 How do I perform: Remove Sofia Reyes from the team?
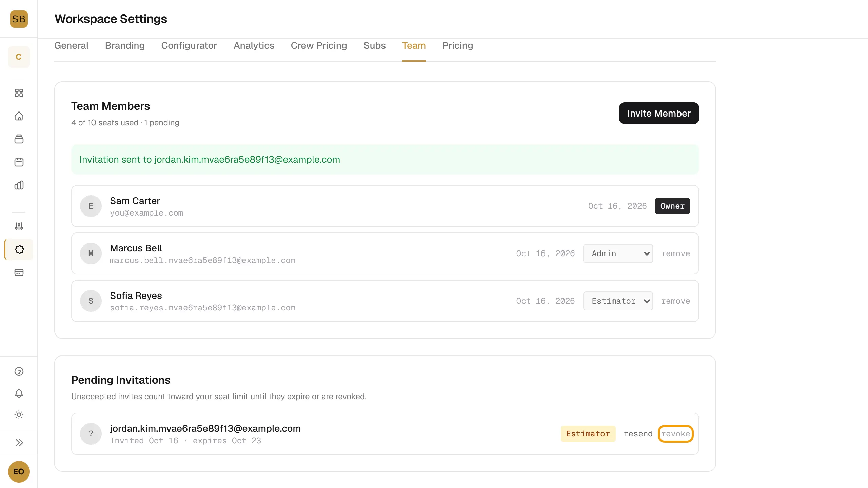[675, 301]
